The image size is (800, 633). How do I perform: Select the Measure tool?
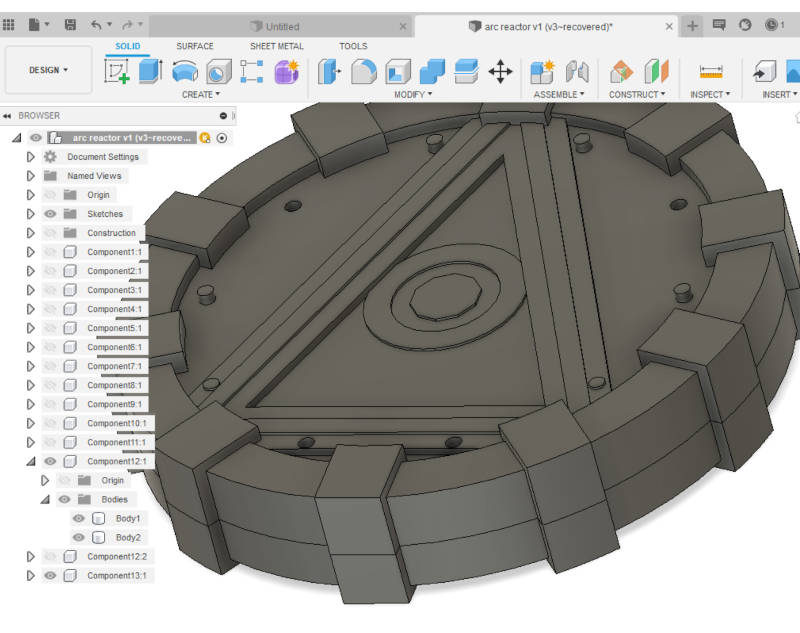(711, 71)
